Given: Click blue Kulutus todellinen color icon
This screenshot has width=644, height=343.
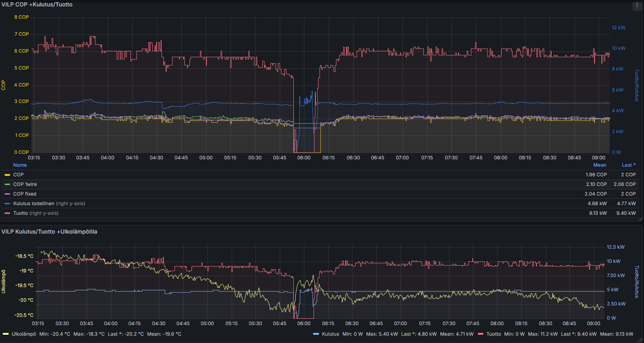Looking at the screenshot, I should tap(7, 204).
